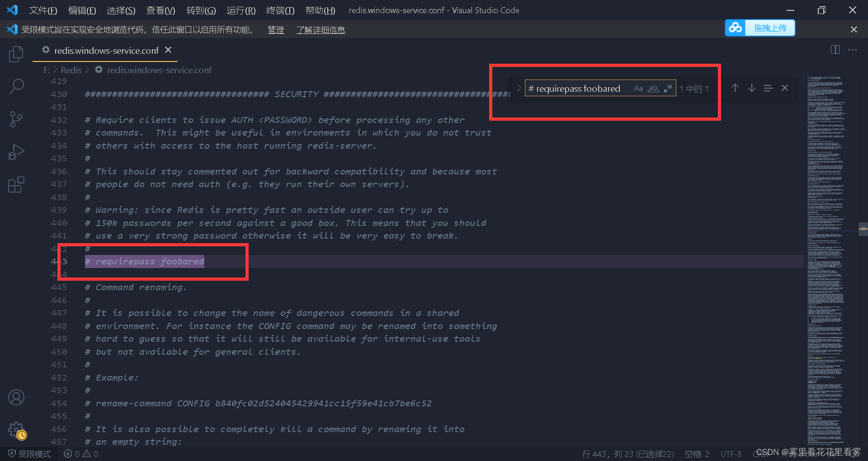
Task: Open the 终端(T) menu
Action: tap(280, 10)
